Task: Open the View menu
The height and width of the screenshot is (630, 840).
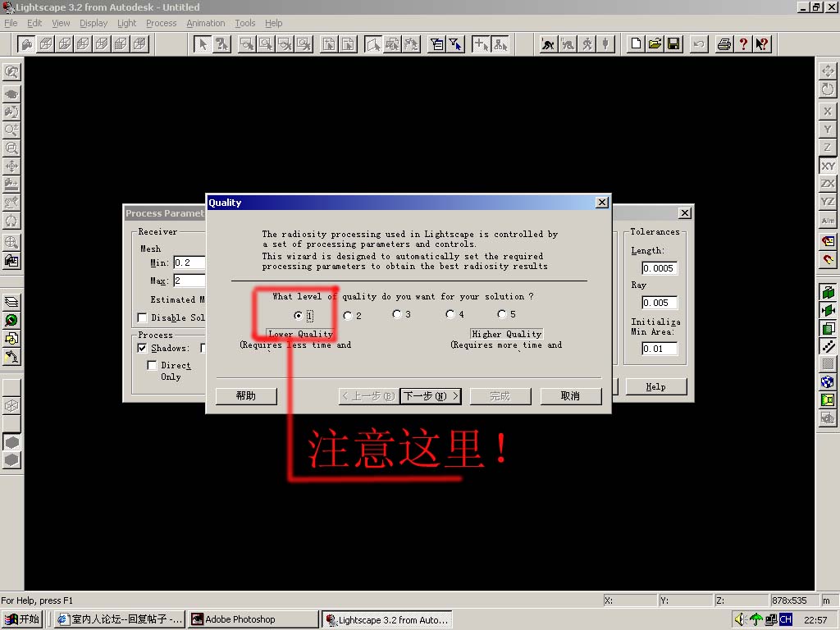Action: [61, 23]
